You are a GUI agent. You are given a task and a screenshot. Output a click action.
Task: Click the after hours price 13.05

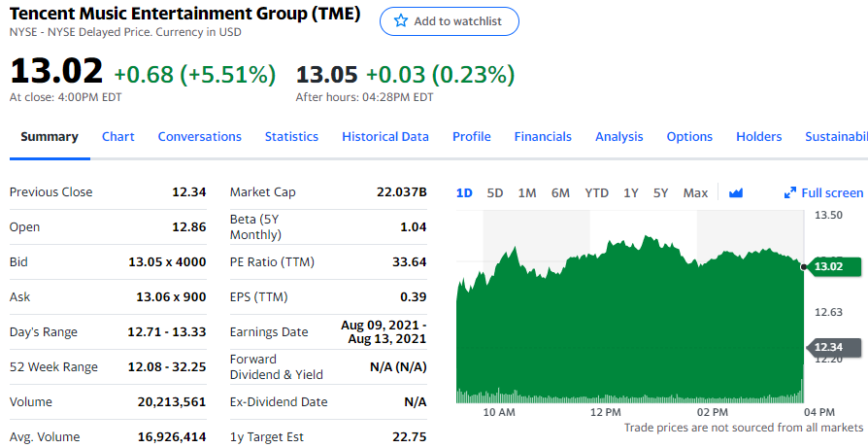tap(326, 74)
